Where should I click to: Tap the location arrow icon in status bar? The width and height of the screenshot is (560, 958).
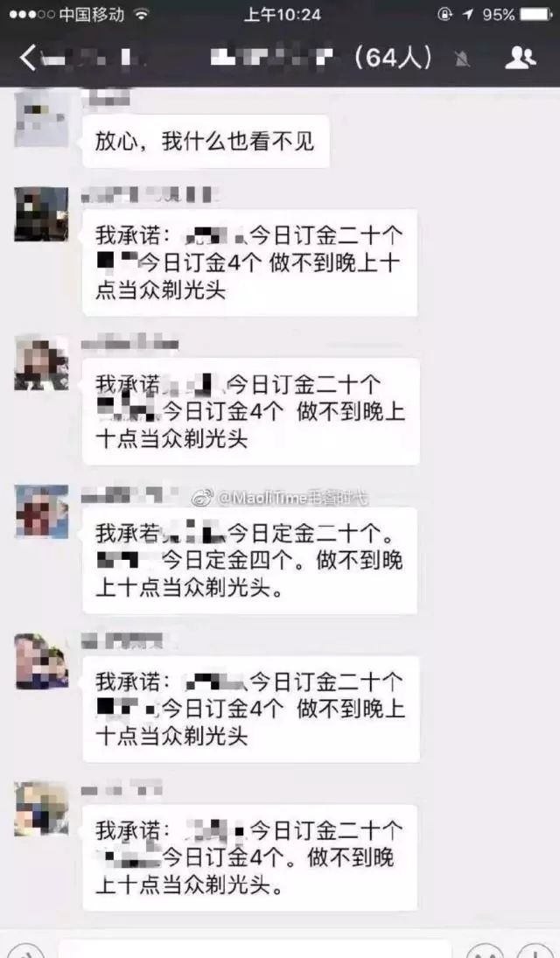[x=467, y=15]
